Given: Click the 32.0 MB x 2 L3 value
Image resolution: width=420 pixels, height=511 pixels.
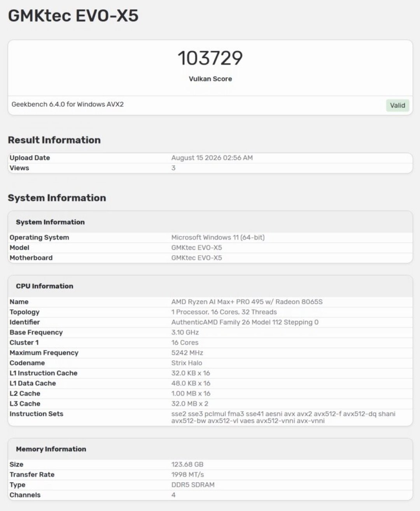Looking at the screenshot, I should point(190,404).
